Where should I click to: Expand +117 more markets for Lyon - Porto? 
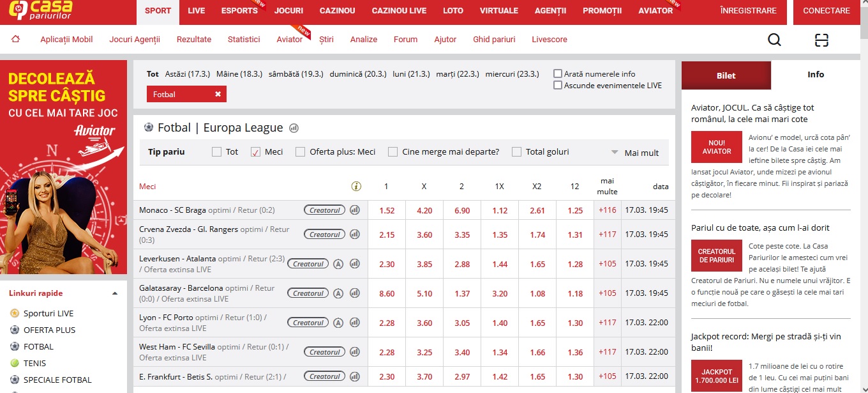tap(608, 323)
